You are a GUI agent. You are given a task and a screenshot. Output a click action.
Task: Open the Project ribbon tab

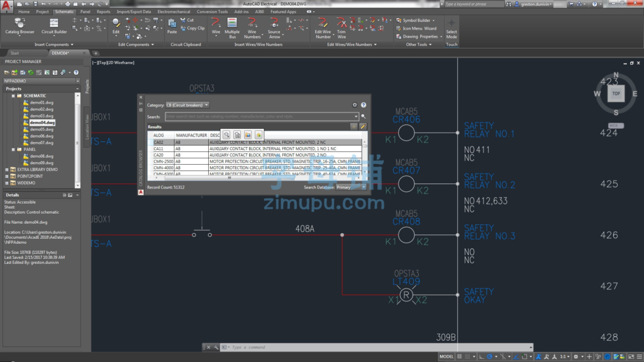point(42,12)
